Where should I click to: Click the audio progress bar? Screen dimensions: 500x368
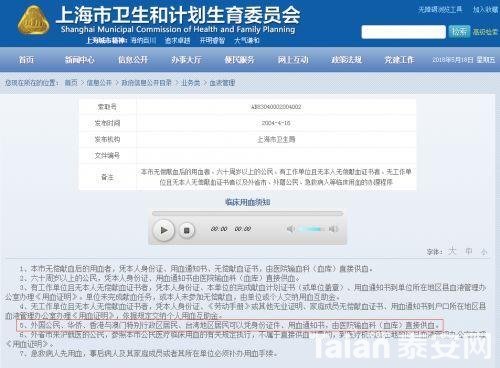coord(247,213)
